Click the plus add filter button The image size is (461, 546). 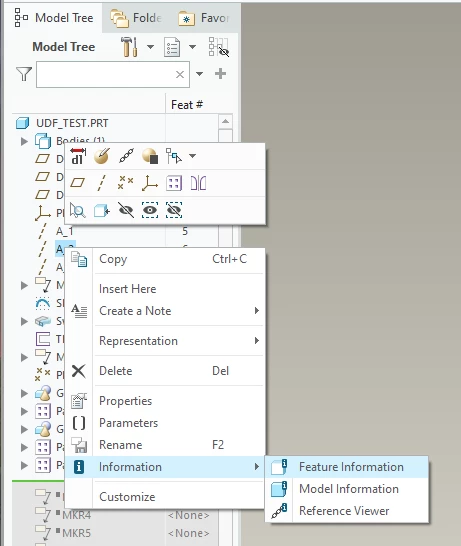click(x=220, y=74)
